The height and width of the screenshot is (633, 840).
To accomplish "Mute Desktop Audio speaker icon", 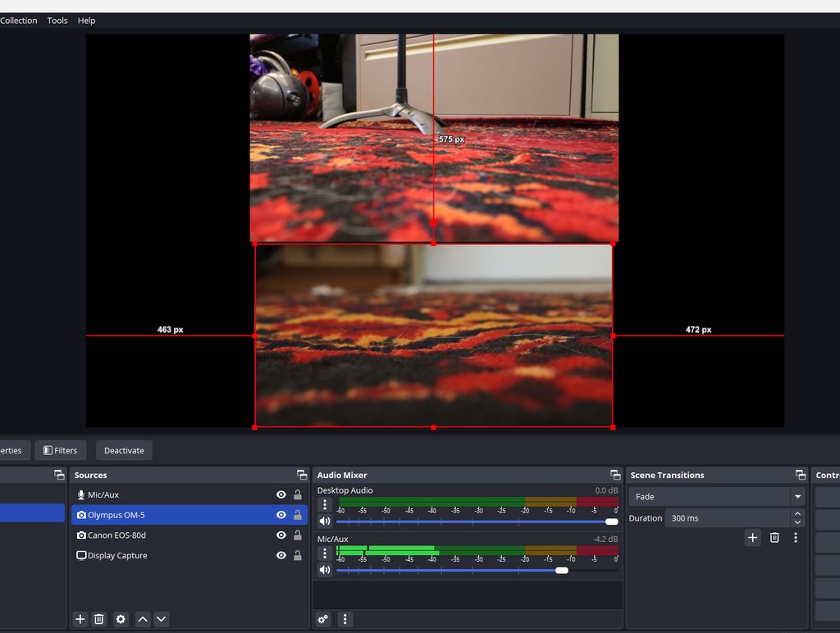I will pyautogui.click(x=325, y=521).
